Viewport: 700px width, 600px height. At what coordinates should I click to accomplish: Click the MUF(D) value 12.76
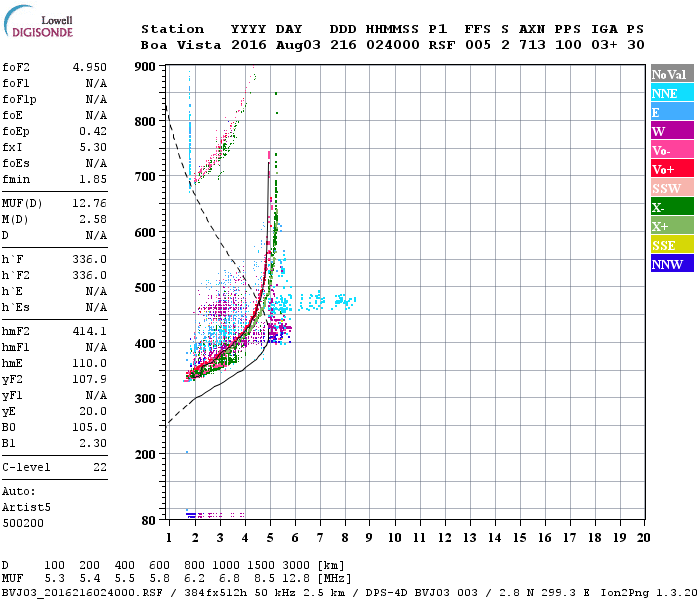click(90, 204)
